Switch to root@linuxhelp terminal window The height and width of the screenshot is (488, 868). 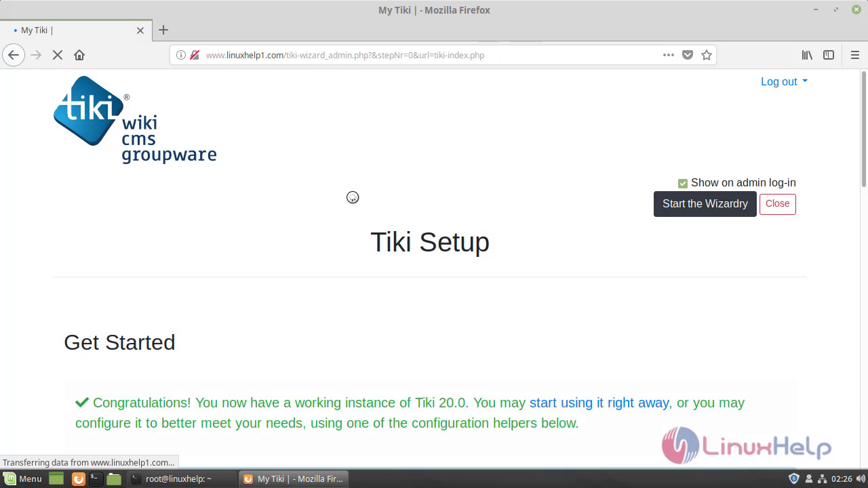(181, 479)
